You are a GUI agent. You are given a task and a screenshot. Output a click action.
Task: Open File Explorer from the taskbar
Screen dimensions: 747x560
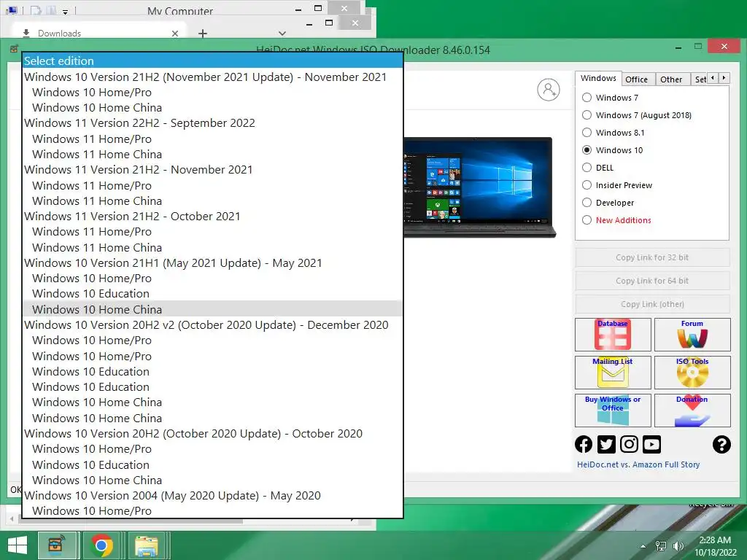(146, 545)
